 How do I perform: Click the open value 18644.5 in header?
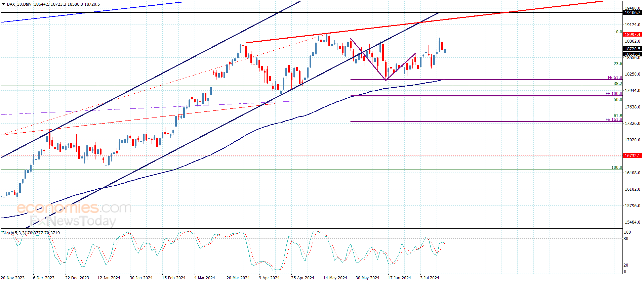pos(42,4)
